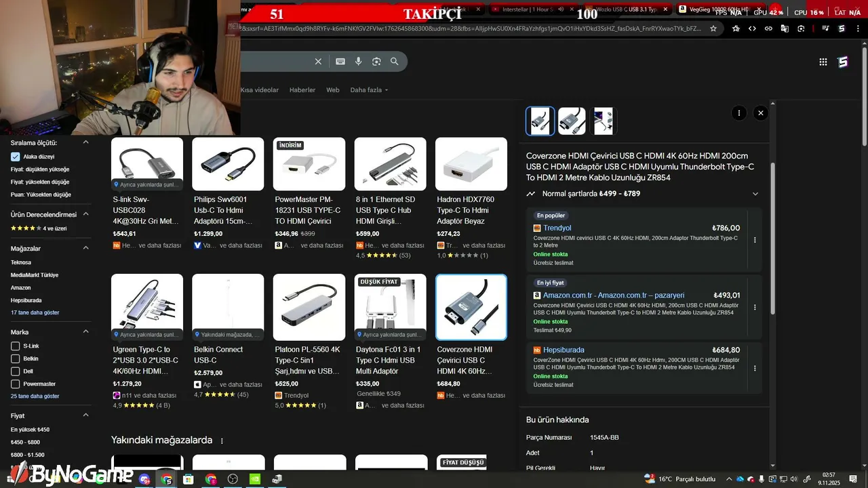Image resolution: width=868 pixels, height=488 pixels.
Task: Check the Dell brand filter
Action: coord(16,371)
